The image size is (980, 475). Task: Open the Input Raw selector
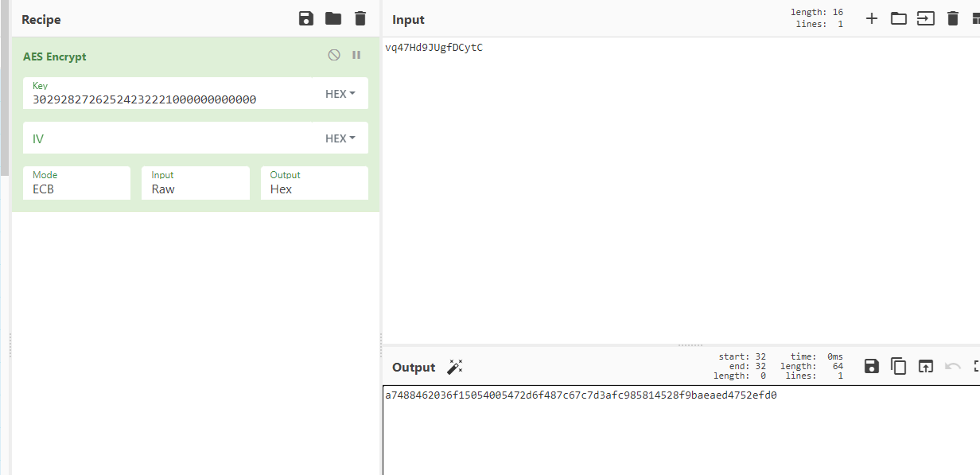[x=196, y=183]
